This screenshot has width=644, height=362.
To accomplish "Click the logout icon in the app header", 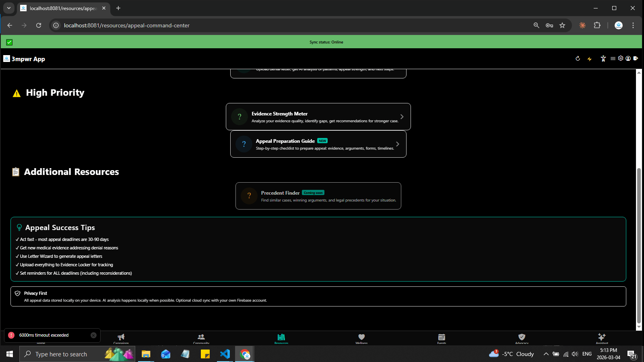I will [x=636, y=59].
